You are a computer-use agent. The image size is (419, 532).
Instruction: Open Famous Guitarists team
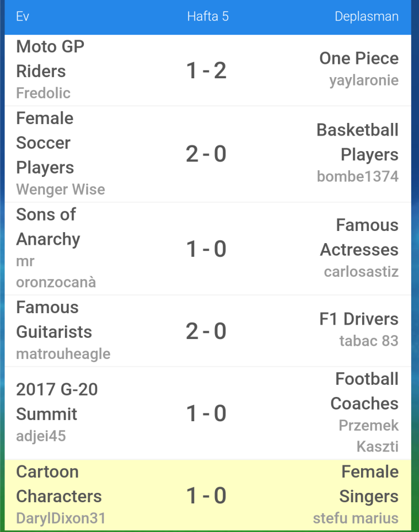click(54, 320)
